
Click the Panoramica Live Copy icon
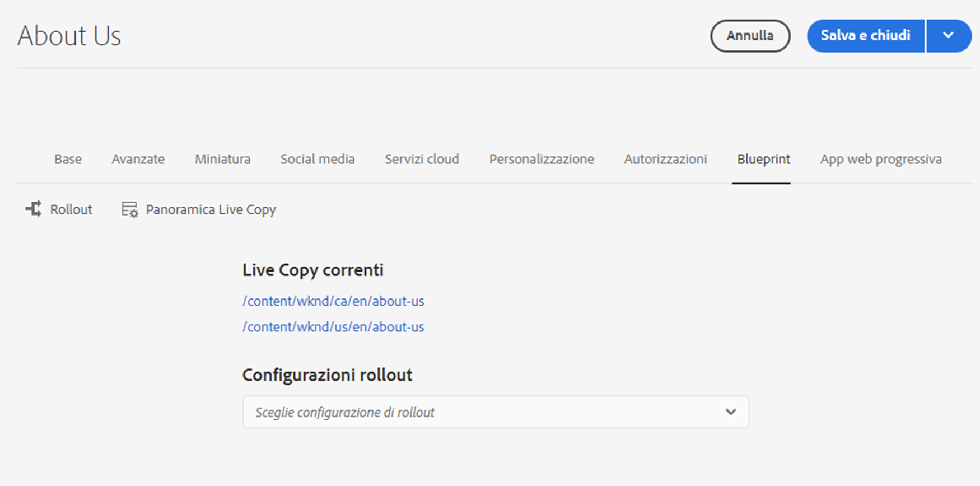tap(130, 209)
